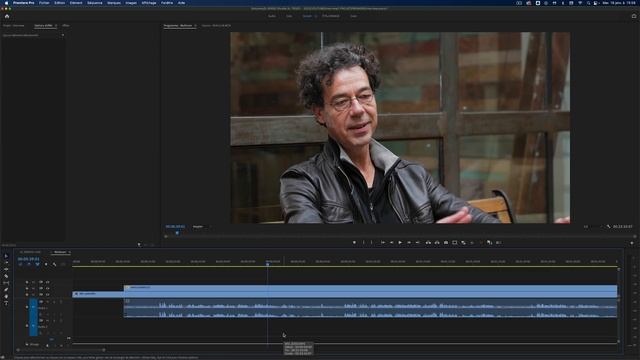Viewport: 640px width, 360px height.
Task: Click the timeline playhead marker
Action: [x=268, y=264]
